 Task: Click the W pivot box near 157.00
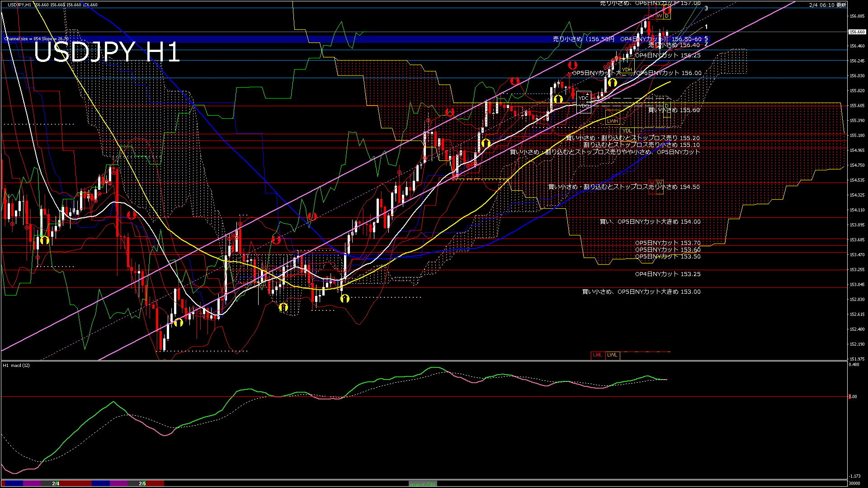pos(659,16)
